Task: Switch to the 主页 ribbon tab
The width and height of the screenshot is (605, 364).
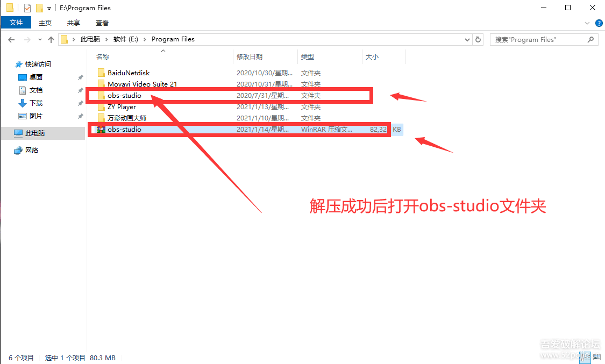Action: (45, 23)
